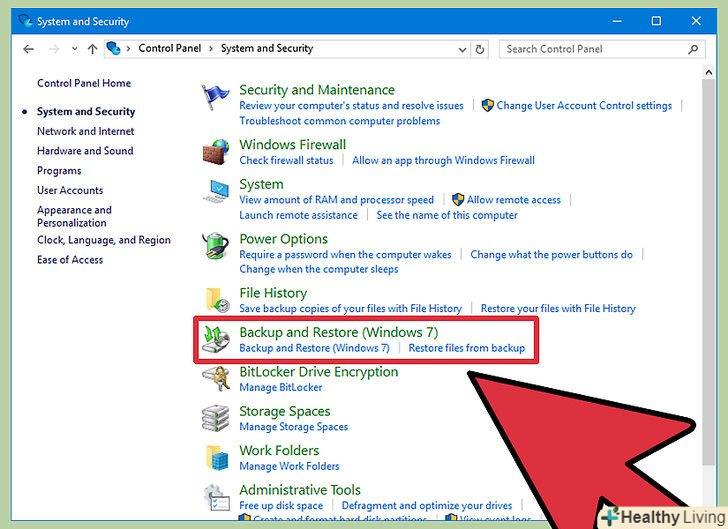Click Launch remote assistance link

click(298, 215)
